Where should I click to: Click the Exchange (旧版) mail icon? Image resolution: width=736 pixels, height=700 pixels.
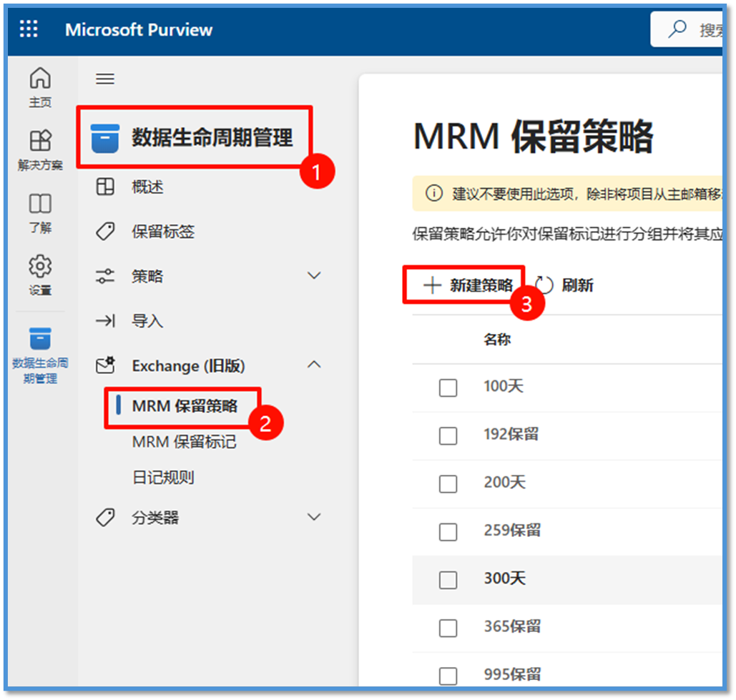106,365
